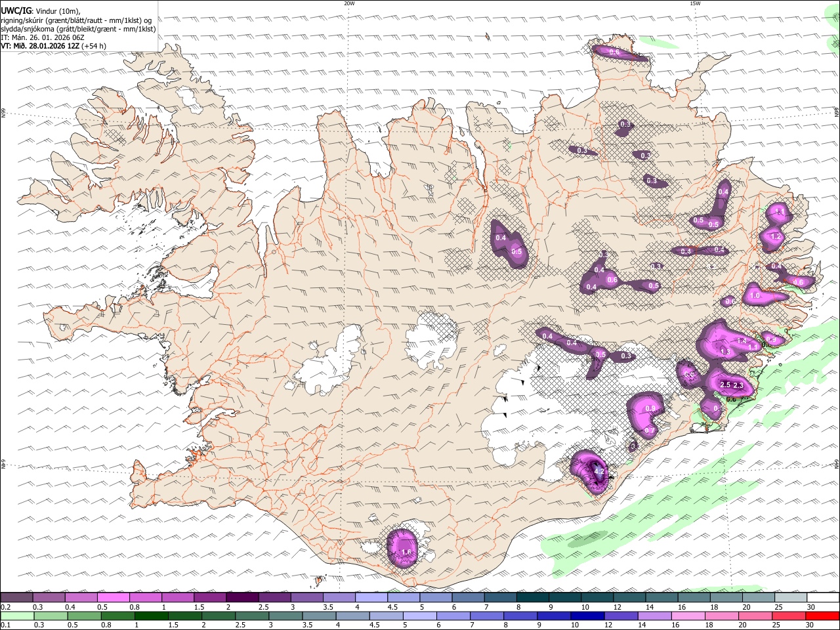Click the (+54 h) forecast offset text
Screen dimensions: 840x630
coord(94,46)
